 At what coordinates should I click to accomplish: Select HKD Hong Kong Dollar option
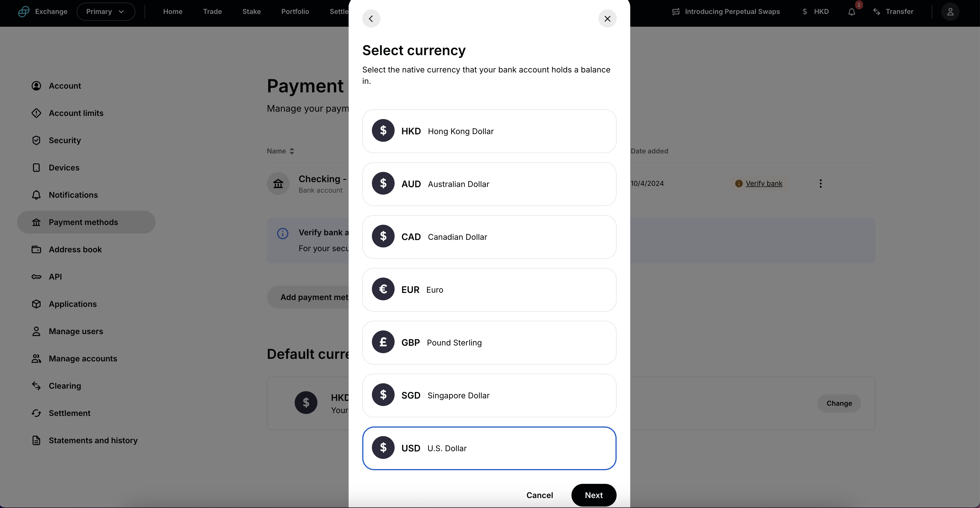pos(489,131)
